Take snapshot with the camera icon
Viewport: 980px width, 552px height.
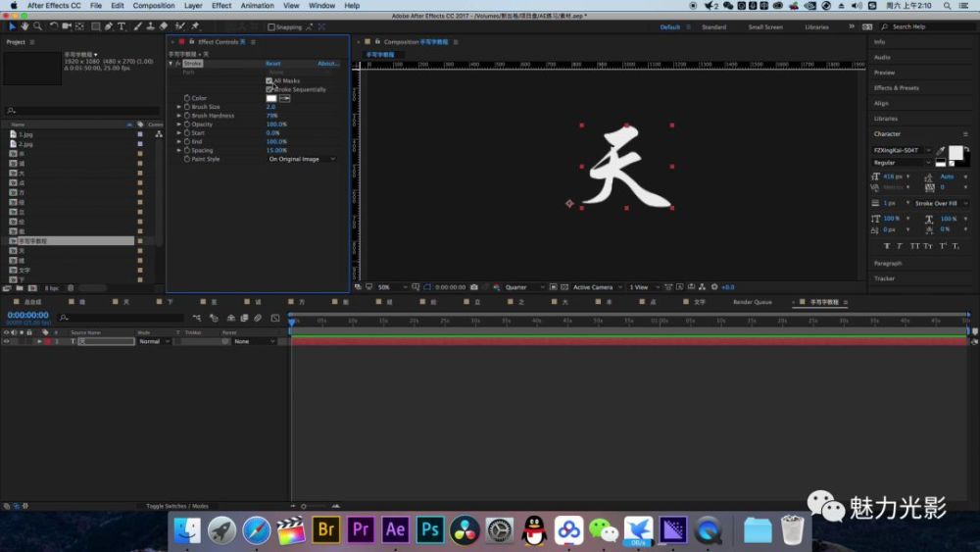click(x=473, y=287)
